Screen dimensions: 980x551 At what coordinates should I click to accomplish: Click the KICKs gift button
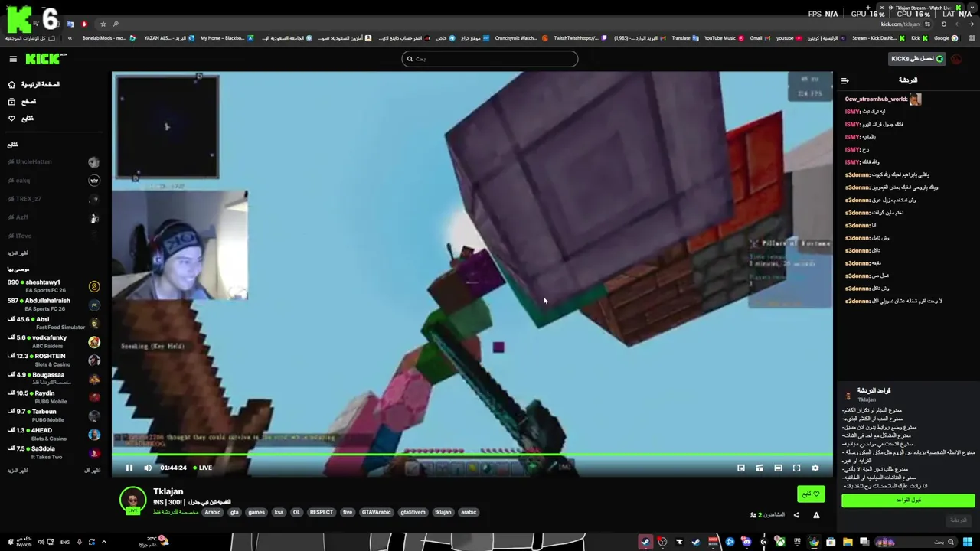pos(916,59)
